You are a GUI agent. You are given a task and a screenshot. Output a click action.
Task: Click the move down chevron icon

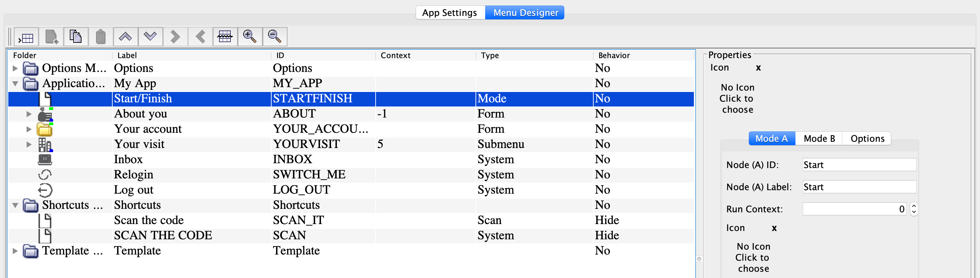pos(150,37)
